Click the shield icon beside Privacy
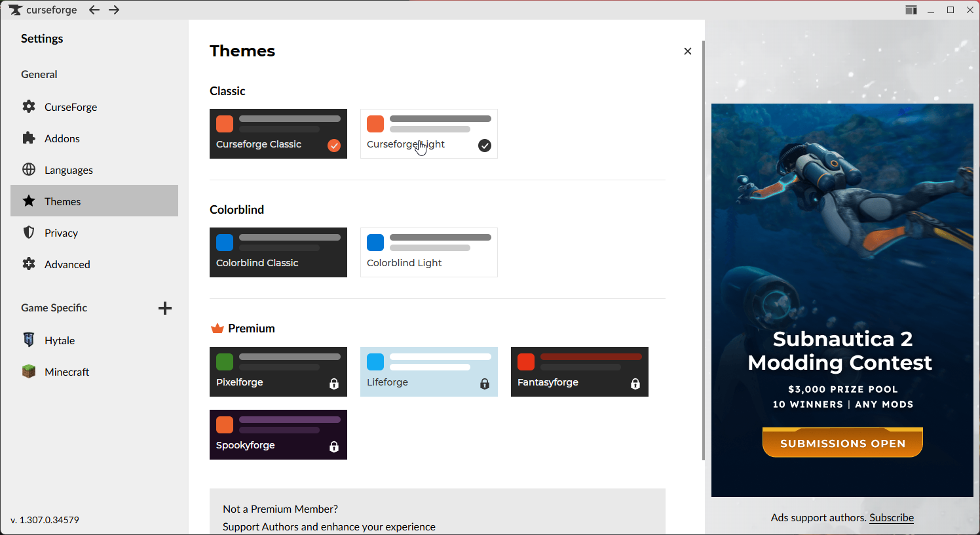 (29, 232)
